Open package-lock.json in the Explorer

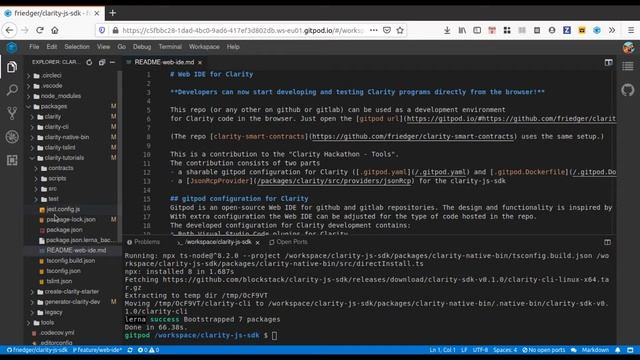click(x=71, y=219)
